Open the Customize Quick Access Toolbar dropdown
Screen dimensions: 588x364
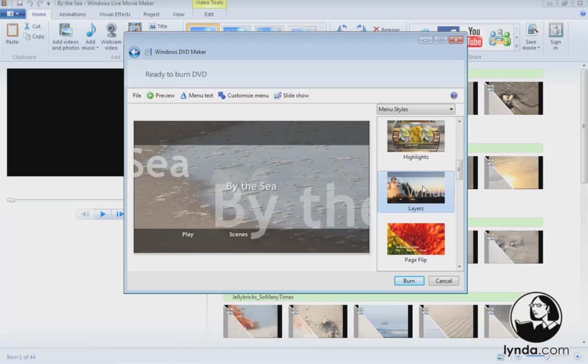pyautogui.click(x=48, y=4)
